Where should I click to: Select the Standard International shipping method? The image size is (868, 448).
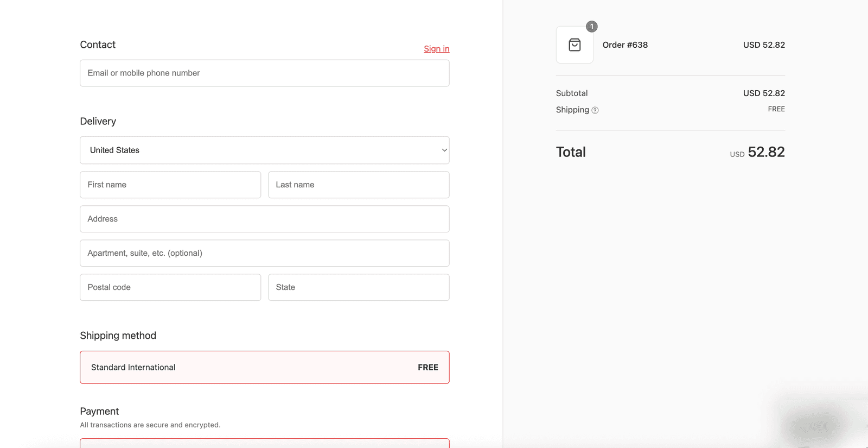pos(265,368)
